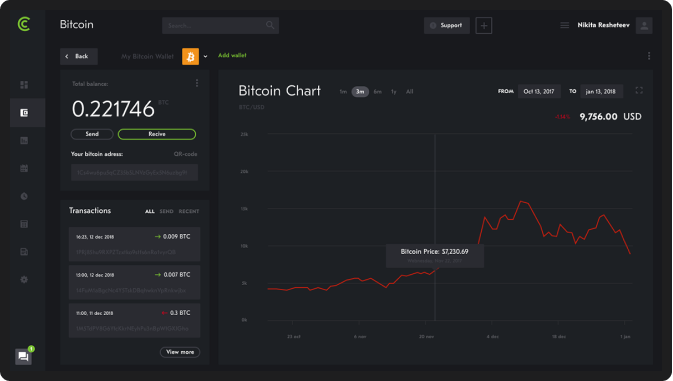Viewport: 673px width, 381px height.
Task: Click the plus button next to Support
Action: [x=484, y=26]
